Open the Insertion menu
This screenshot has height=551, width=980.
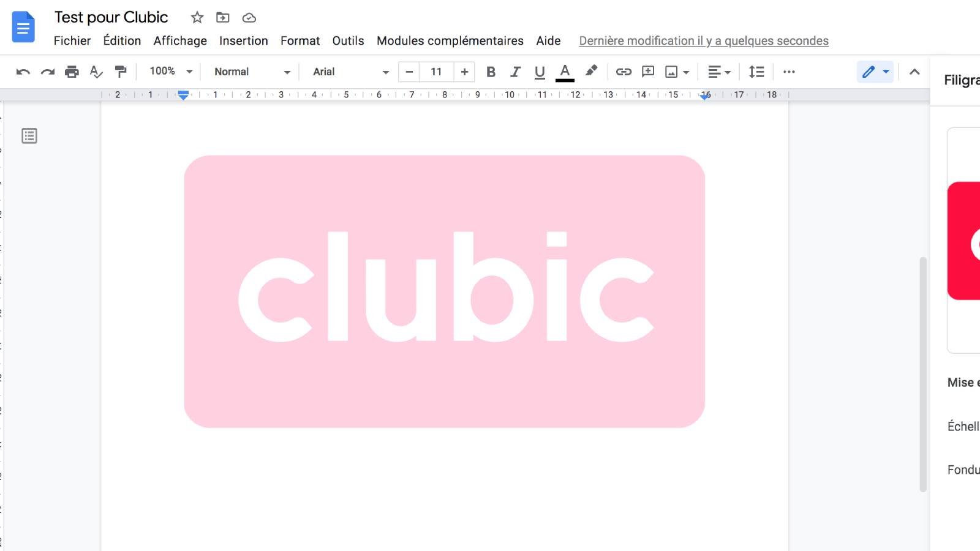(x=243, y=40)
